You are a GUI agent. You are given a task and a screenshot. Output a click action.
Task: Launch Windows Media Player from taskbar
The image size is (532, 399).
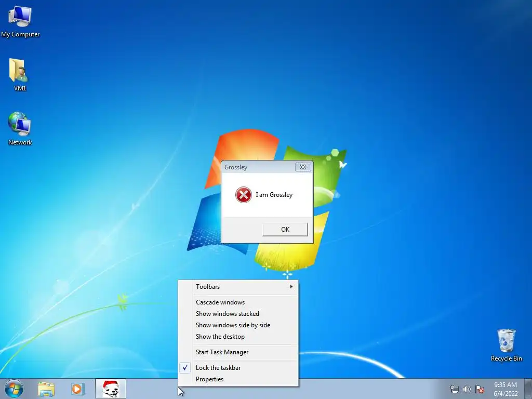[x=77, y=389]
